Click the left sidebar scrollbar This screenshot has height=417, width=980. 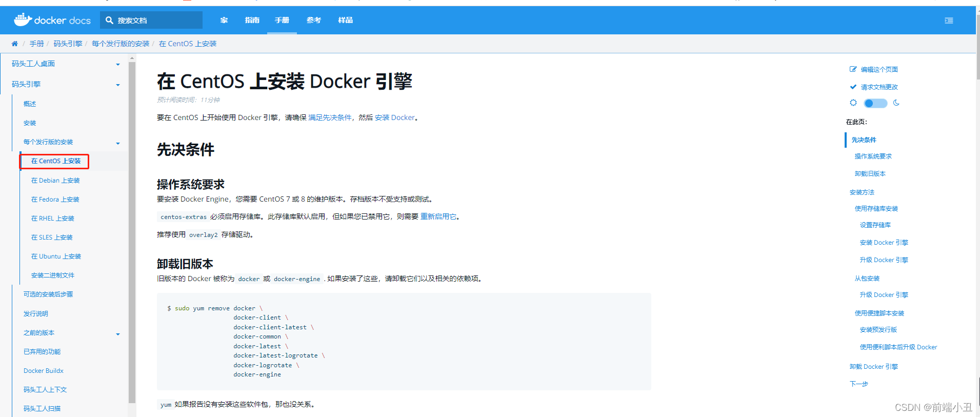coord(132,232)
